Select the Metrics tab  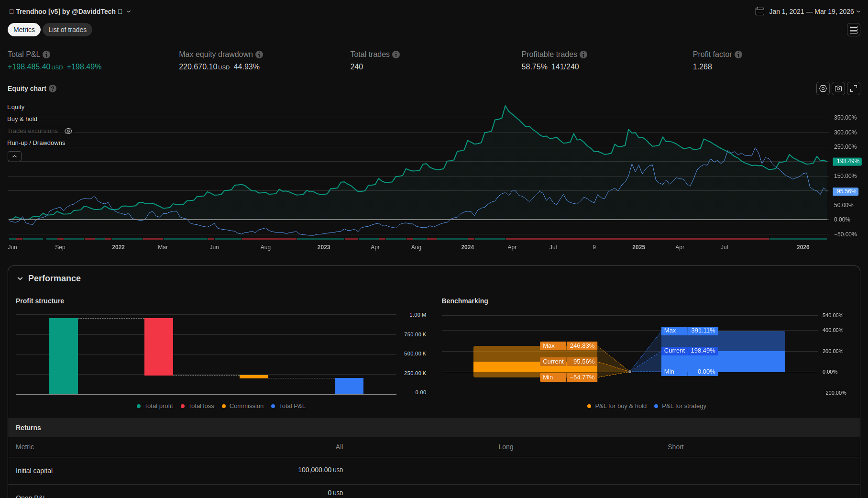24,30
